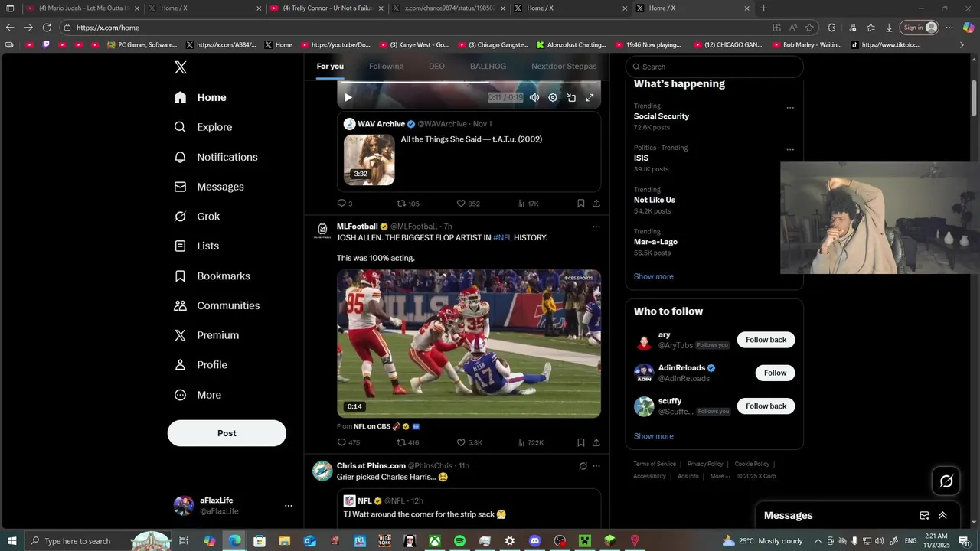Viewport: 980px width, 551px height.
Task: Open more options on Chris at Phins.com post
Action: tap(596, 465)
